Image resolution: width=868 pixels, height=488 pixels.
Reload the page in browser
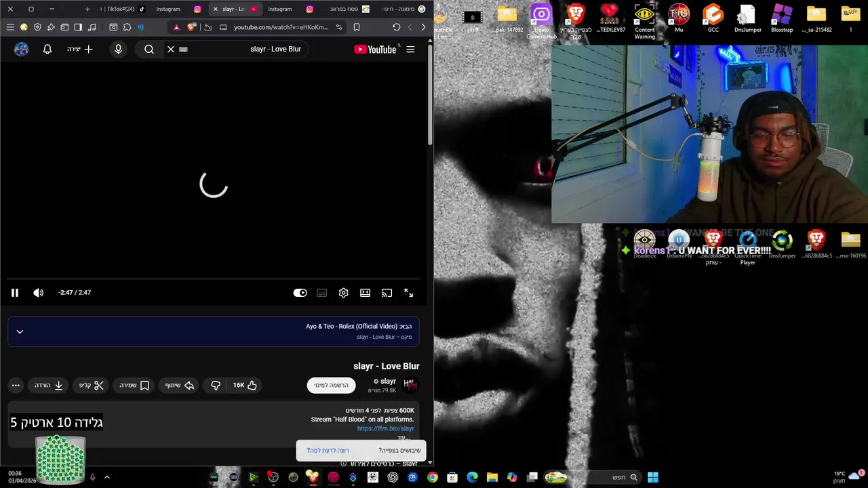point(396,27)
